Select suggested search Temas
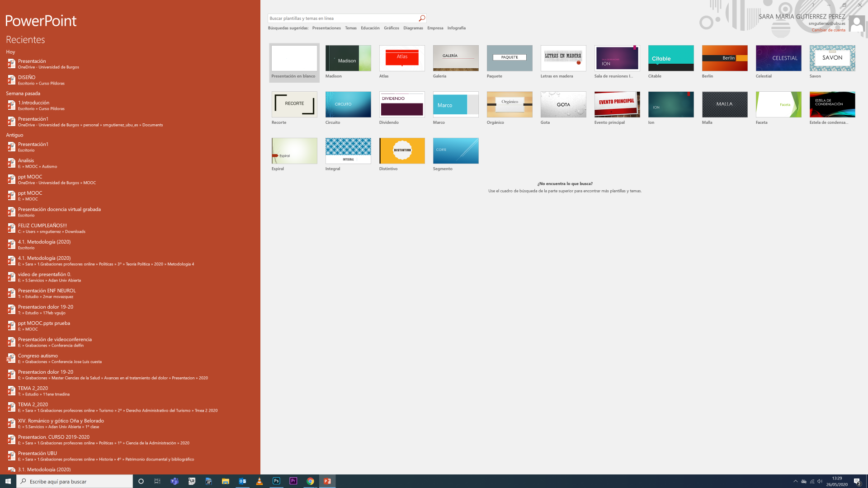This screenshot has width=868, height=488. pyautogui.click(x=351, y=28)
